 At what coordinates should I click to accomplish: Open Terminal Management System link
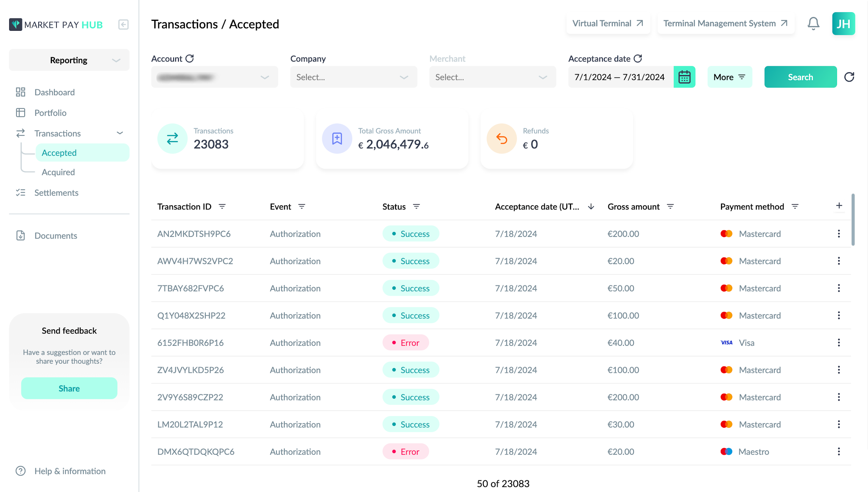pyautogui.click(x=725, y=23)
